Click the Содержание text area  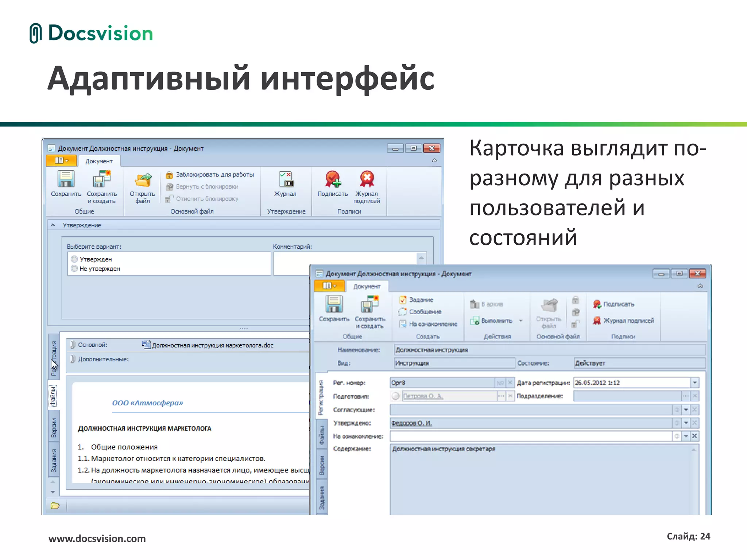tap(545, 479)
